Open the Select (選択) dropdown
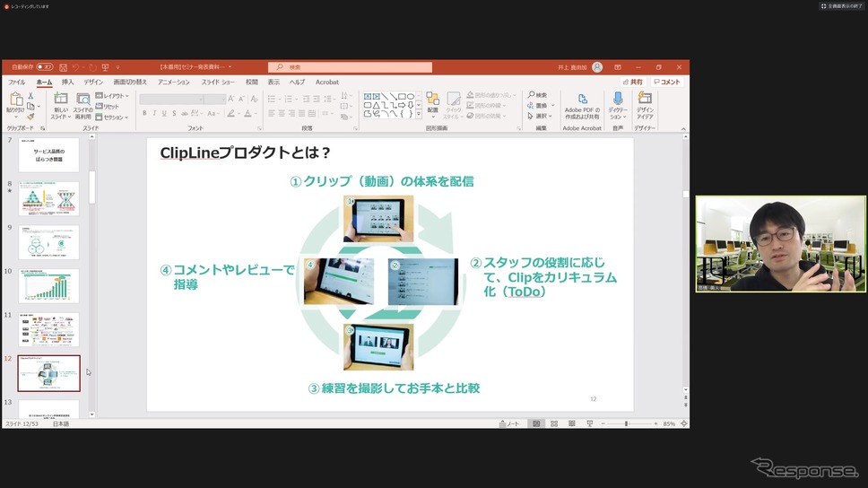Image resolution: width=868 pixels, height=488 pixels. [540, 116]
